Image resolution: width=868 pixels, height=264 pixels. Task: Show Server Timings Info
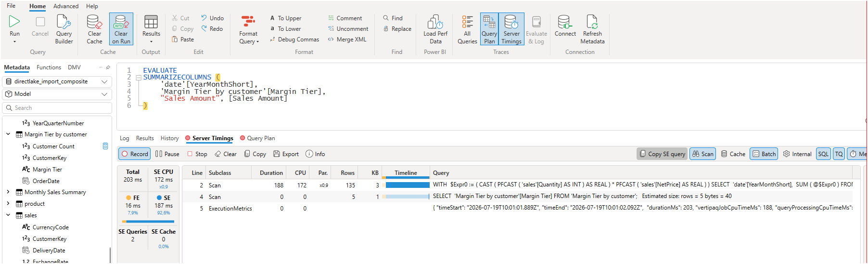tap(315, 154)
